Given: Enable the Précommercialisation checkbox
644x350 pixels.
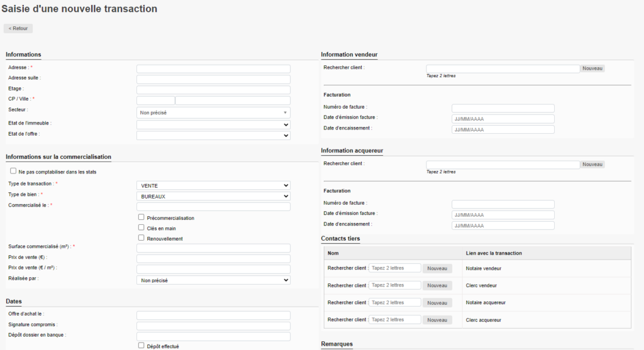Looking at the screenshot, I should (x=142, y=217).
